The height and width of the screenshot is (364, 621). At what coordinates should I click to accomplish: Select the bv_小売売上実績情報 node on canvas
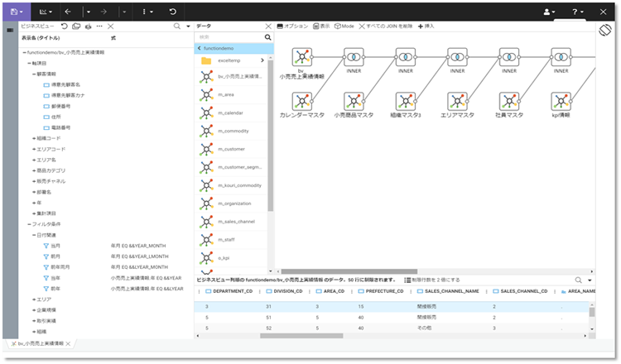[301, 57]
